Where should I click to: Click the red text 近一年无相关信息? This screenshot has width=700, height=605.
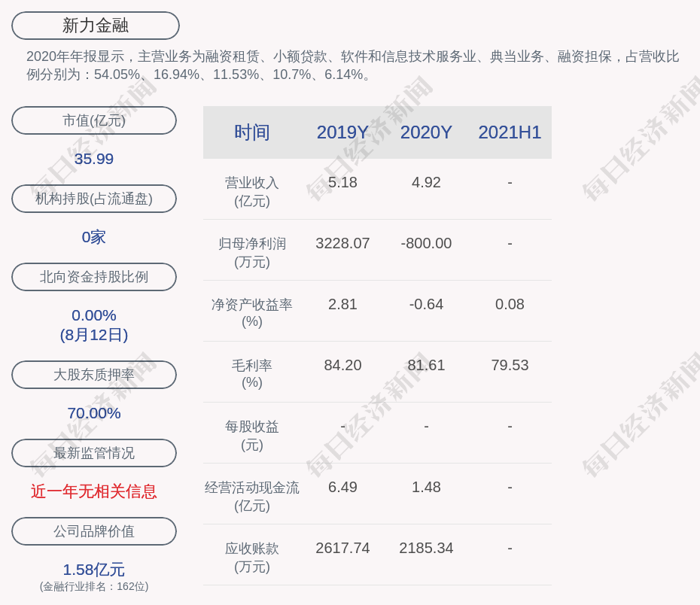(94, 491)
